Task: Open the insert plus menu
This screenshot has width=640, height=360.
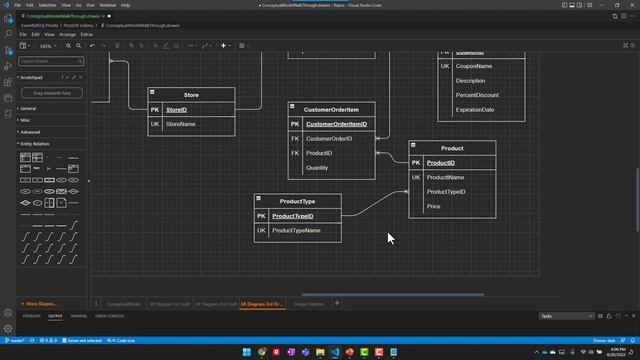Action: click(225, 46)
